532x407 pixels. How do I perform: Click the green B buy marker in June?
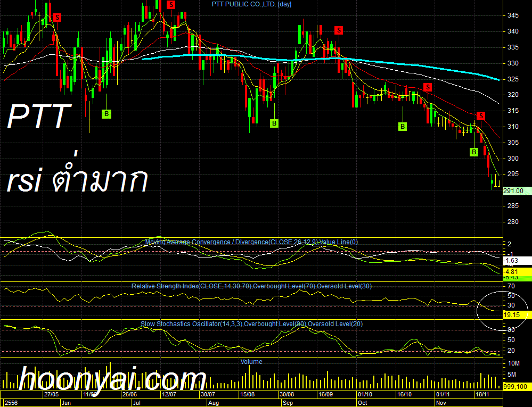point(107,114)
